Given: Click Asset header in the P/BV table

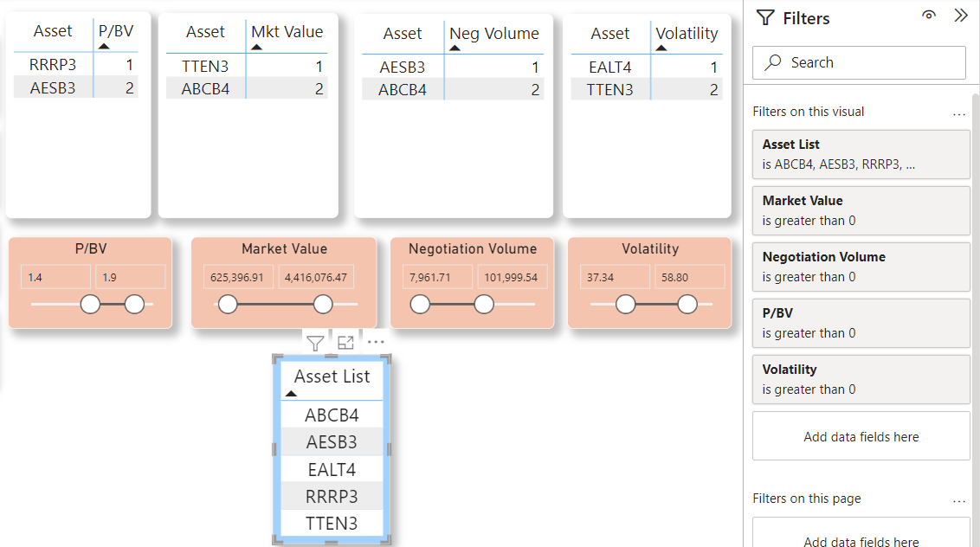Looking at the screenshot, I should (53, 31).
